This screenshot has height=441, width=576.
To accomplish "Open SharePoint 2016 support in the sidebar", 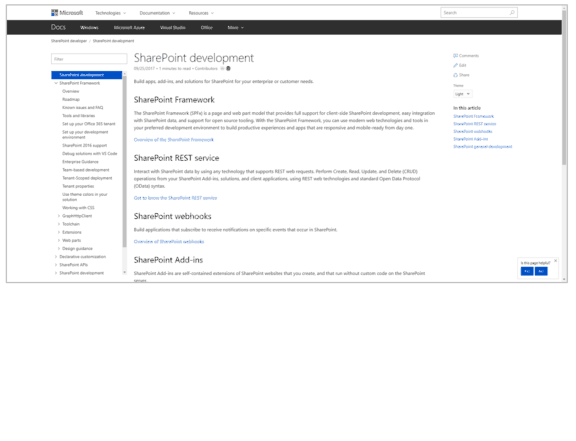I will (84, 146).
